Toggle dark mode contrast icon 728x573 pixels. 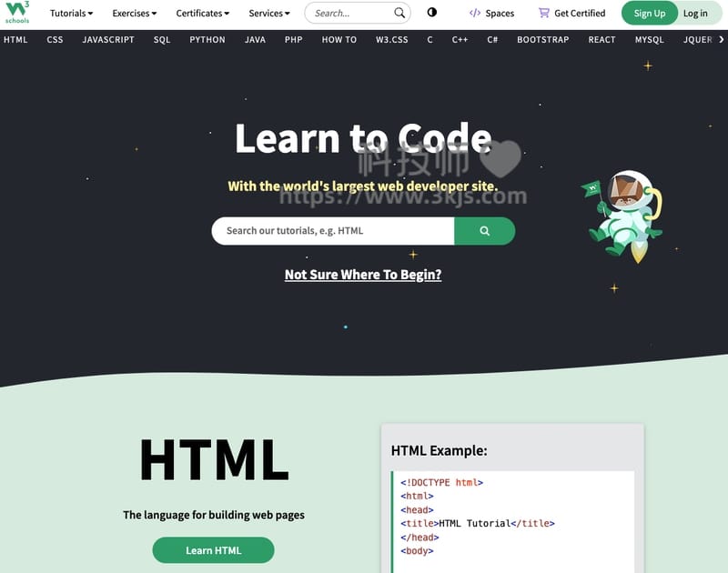pos(431,13)
